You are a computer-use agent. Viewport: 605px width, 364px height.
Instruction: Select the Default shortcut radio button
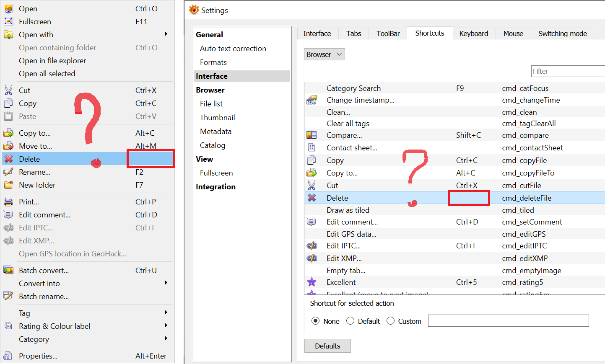point(350,321)
